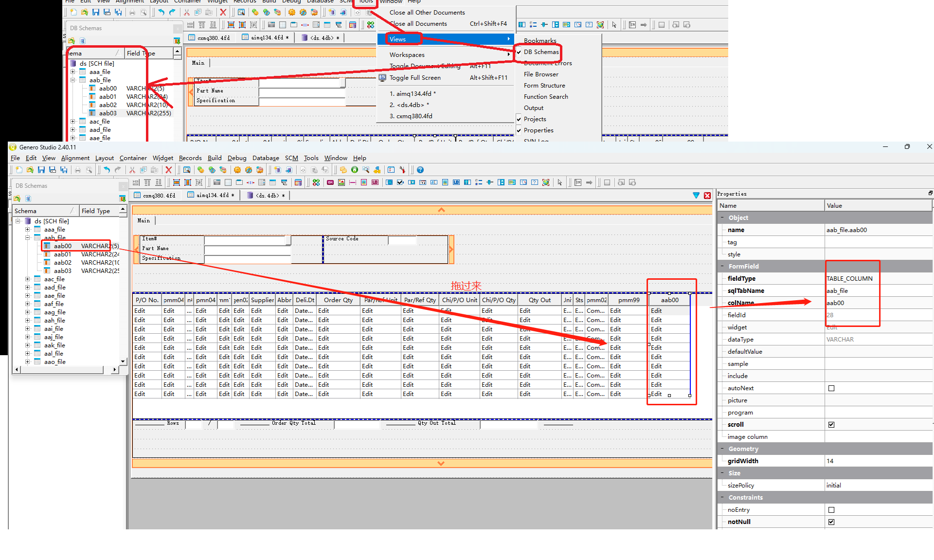934x560 pixels.
Task: Expand the aac_file tree node
Action: (x=28, y=279)
